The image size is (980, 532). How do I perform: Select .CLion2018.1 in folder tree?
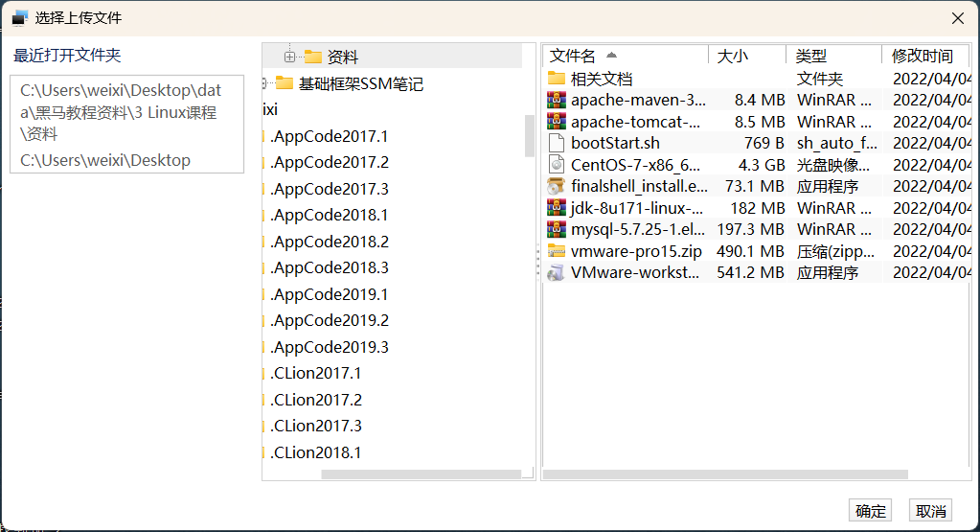coord(315,452)
